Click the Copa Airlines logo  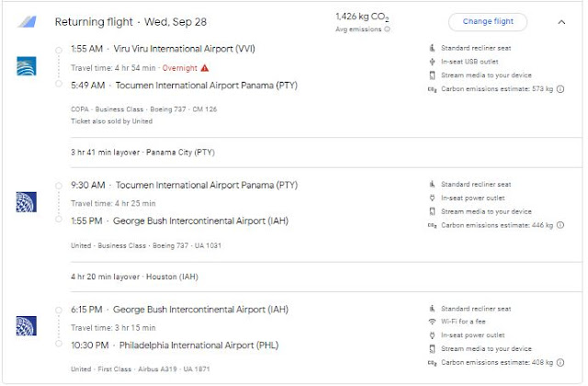(26, 66)
